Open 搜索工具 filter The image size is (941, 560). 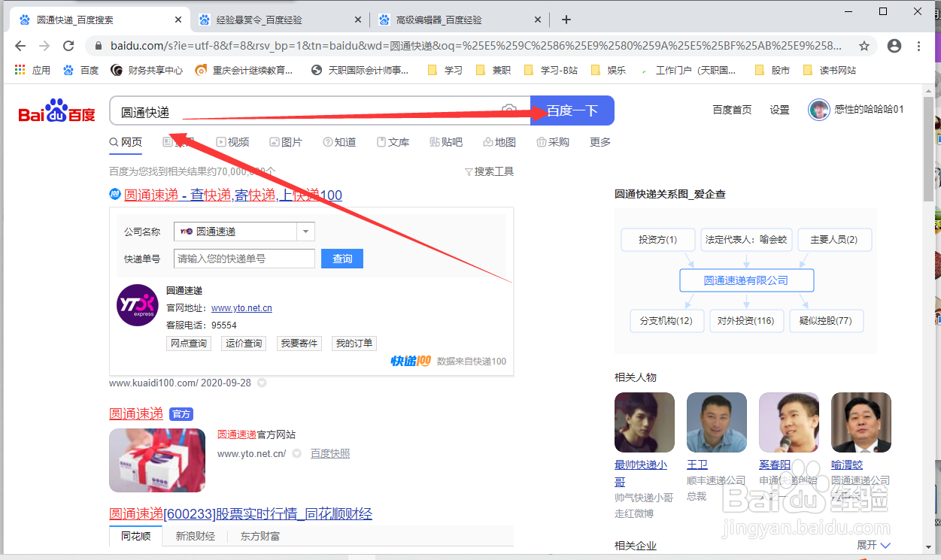[490, 171]
